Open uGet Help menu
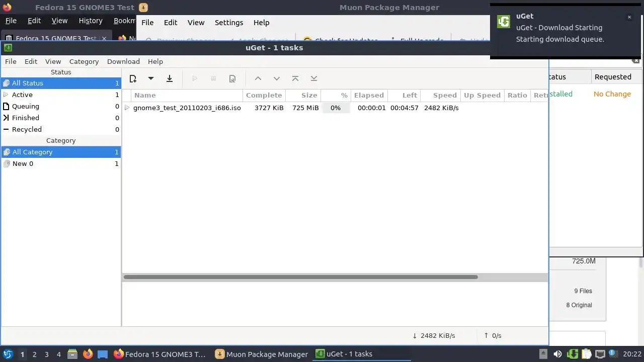Image resolution: width=644 pixels, height=362 pixels. 155,61
